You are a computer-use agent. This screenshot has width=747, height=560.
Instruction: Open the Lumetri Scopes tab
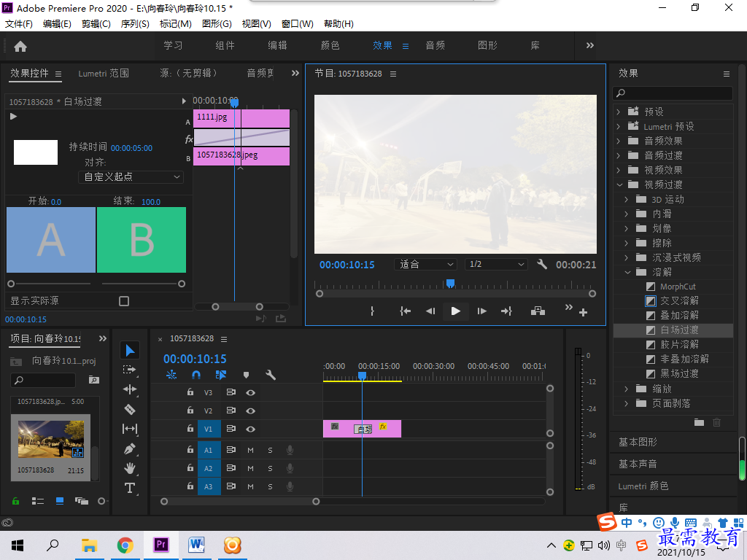[x=104, y=74]
